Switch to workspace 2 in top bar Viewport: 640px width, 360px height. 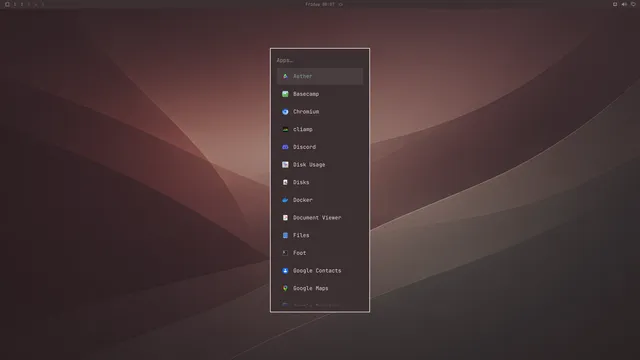(22, 4)
